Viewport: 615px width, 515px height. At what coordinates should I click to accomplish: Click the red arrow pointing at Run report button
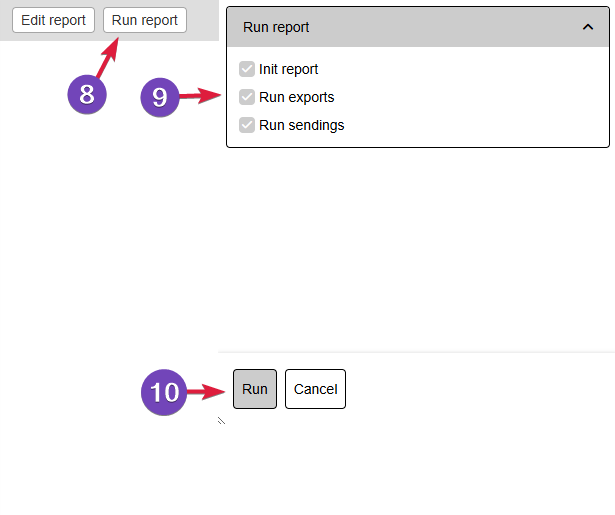coord(108,58)
